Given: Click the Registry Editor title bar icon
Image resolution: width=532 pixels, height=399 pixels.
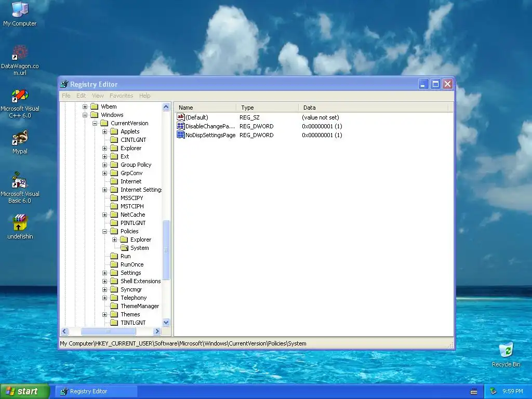Looking at the screenshot, I should (x=64, y=84).
